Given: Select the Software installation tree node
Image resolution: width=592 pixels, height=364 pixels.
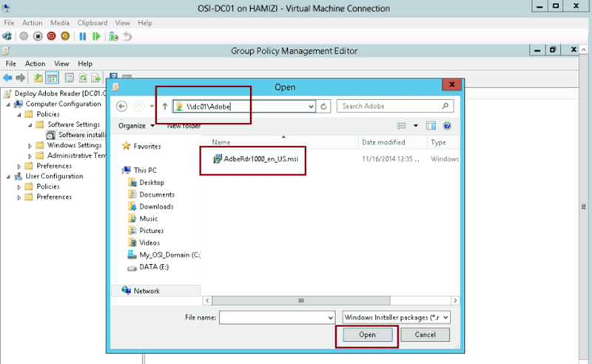Looking at the screenshot, I should coord(78,135).
